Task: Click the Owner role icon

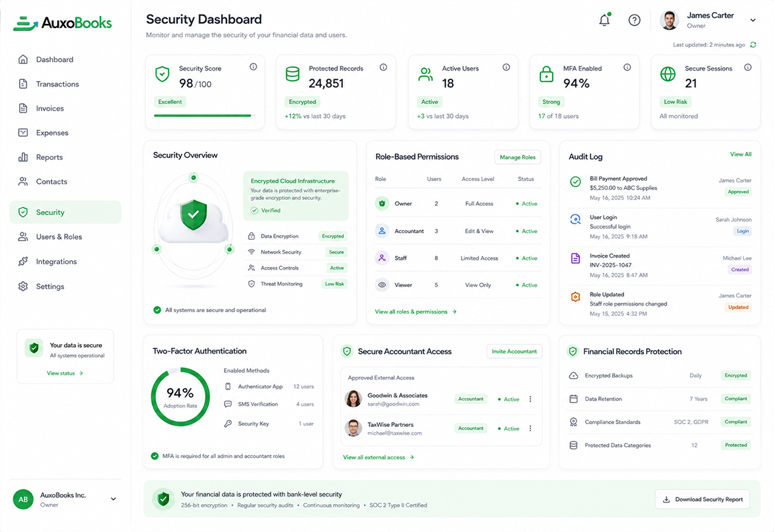Action: coord(382,203)
